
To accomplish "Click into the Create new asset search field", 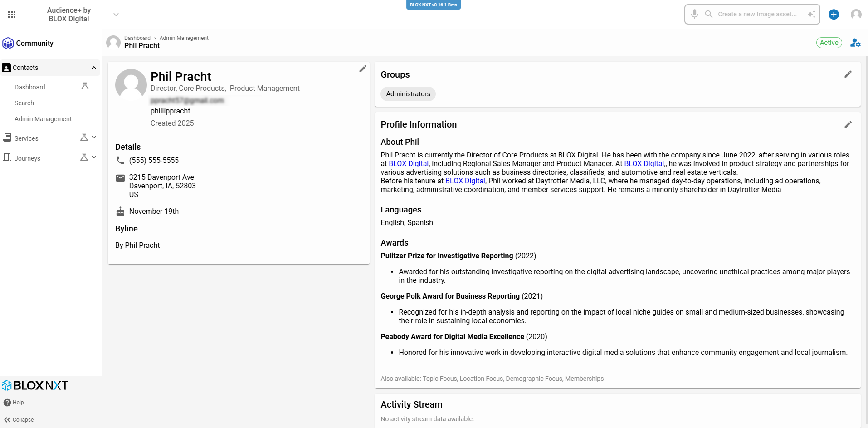I will click(757, 15).
